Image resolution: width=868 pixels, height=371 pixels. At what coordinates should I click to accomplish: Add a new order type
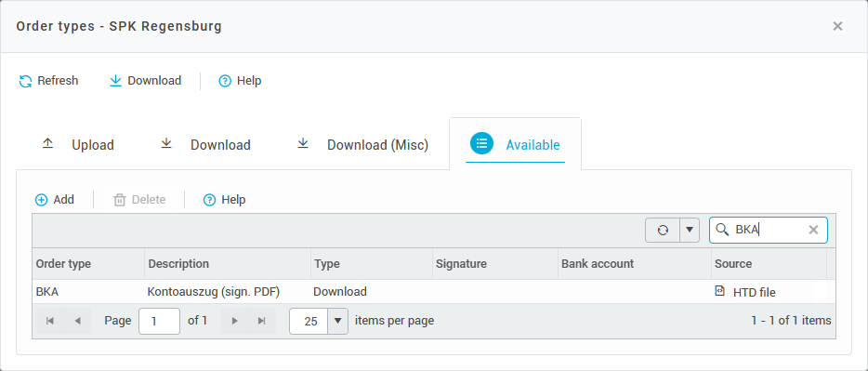54,199
